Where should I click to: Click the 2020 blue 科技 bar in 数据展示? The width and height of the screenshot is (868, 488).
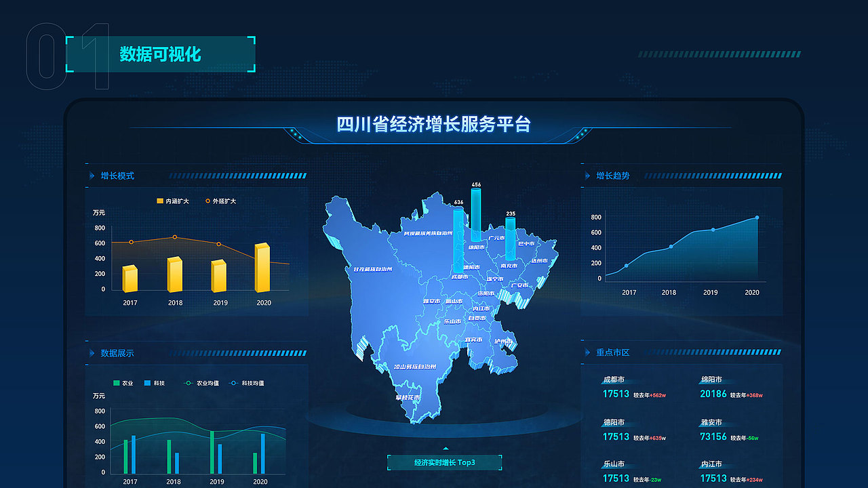(x=263, y=453)
